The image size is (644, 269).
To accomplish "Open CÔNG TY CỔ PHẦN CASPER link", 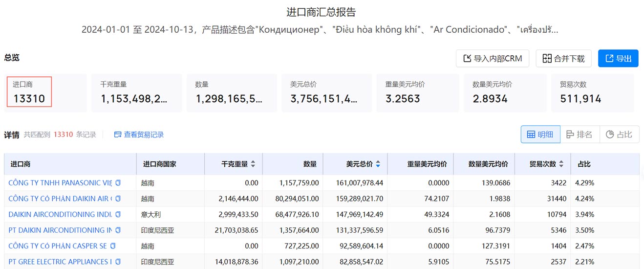I will click(58, 246).
